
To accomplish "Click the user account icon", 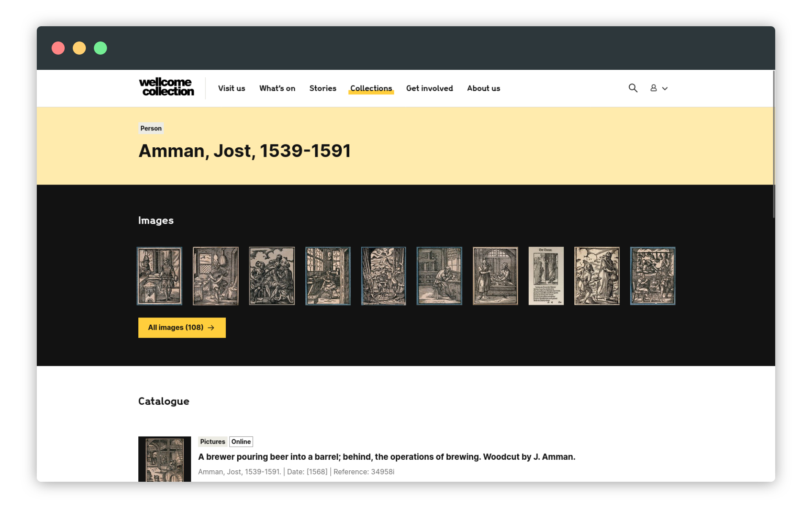I will tap(653, 88).
